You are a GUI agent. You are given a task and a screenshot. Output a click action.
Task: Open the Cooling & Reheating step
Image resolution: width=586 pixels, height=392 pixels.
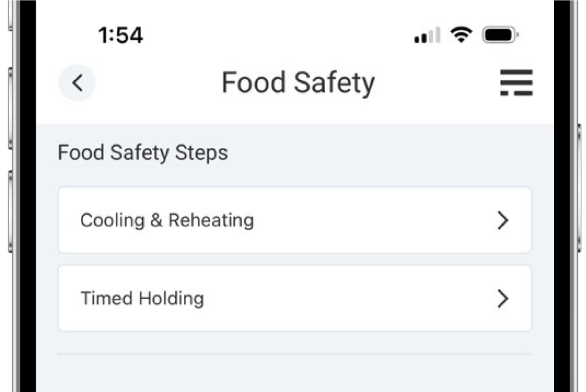(x=293, y=220)
